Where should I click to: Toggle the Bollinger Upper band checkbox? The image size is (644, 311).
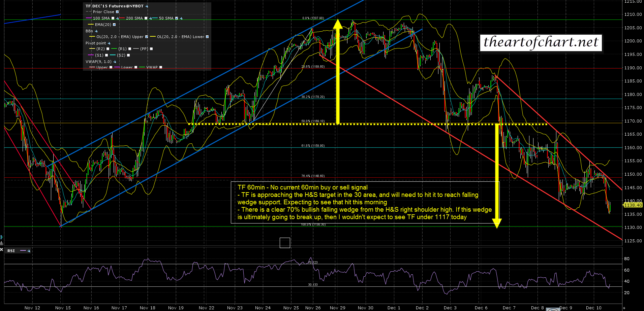pos(147,37)
